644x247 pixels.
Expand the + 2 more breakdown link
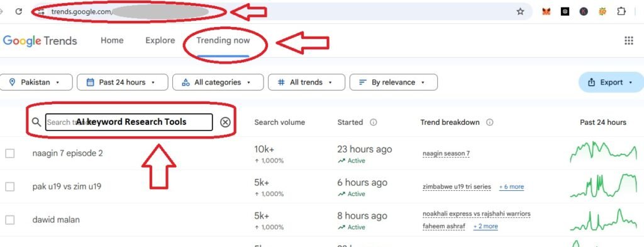tap(486, 226)
